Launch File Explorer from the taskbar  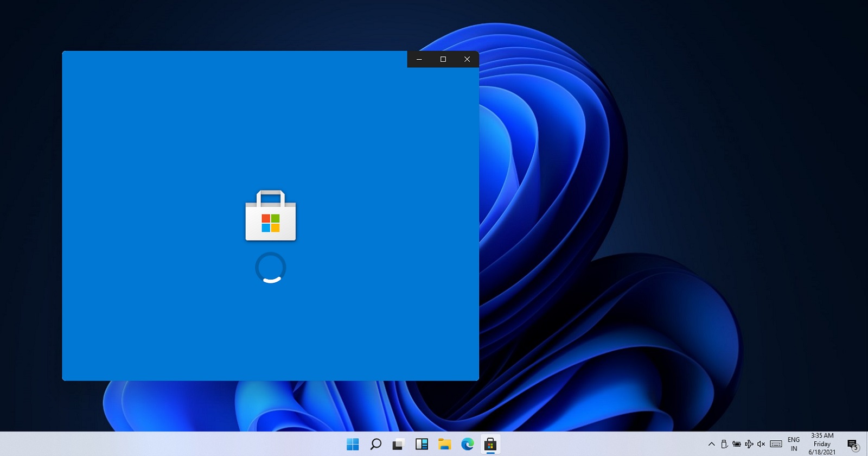coord(445,444)
